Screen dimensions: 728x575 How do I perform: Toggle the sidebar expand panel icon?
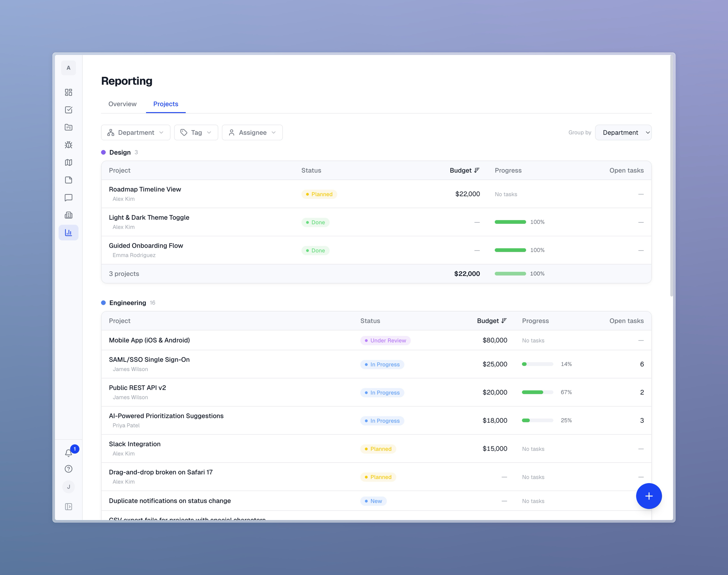tap(68, 507)
